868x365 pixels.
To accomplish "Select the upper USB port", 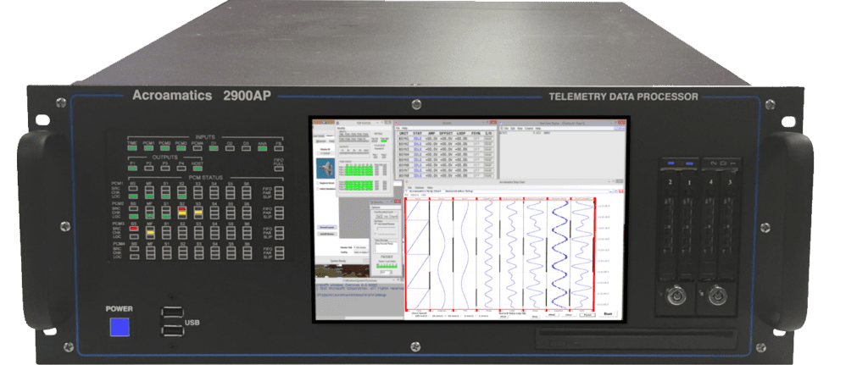I will pyautogui.click(x=171, y=313).
